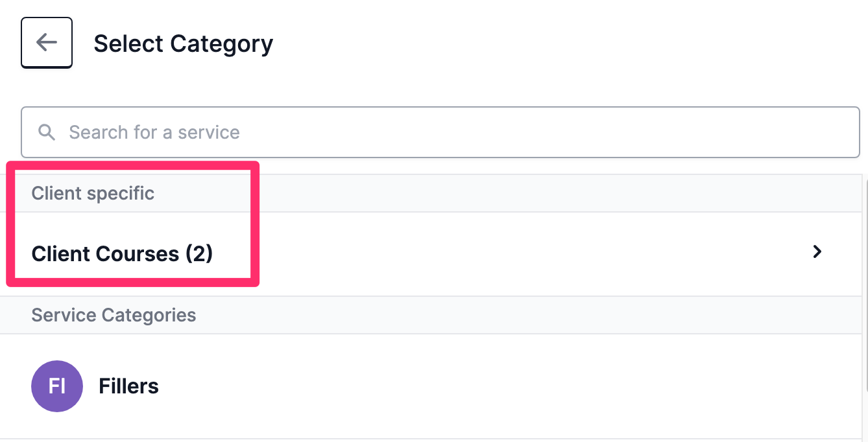Open the Client Courses (2) category
Image resolution: width=868 pixels, height=442 pixels.
(431, 253)
